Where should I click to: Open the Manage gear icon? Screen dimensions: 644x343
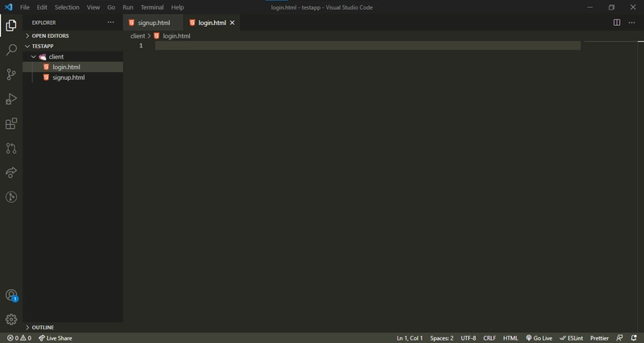point(11,319)
